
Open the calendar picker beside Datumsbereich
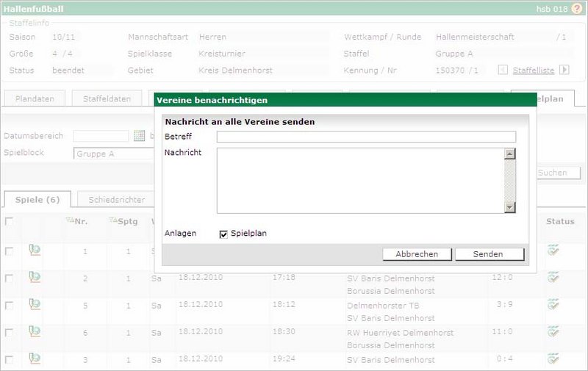pyautogui.click(x=139, y=136)
